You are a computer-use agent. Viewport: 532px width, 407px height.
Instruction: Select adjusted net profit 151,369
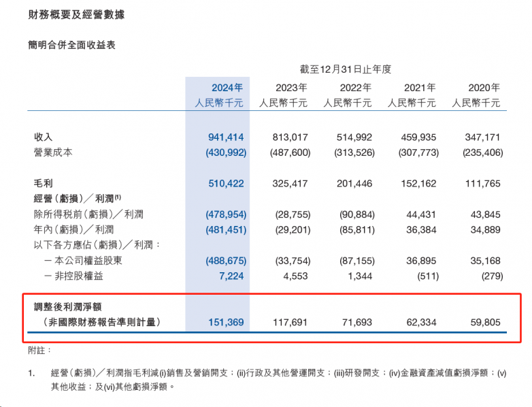[x=225, y=322]
